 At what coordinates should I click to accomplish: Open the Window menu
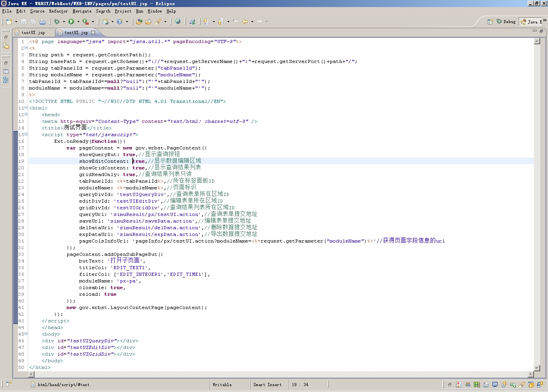[x=155, y=11]
